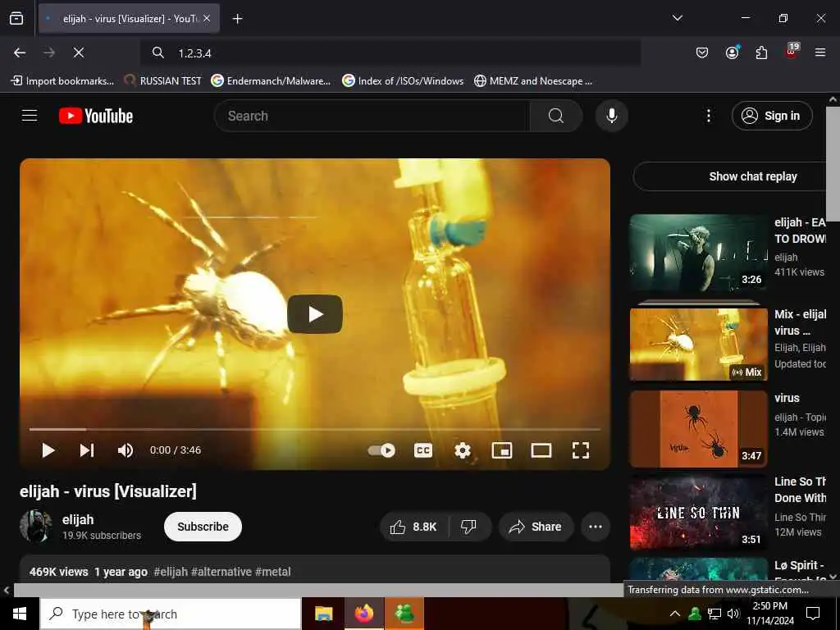
Task: Open the Mix - elijah virus playlist thumbnail
Action: [698, 344]
